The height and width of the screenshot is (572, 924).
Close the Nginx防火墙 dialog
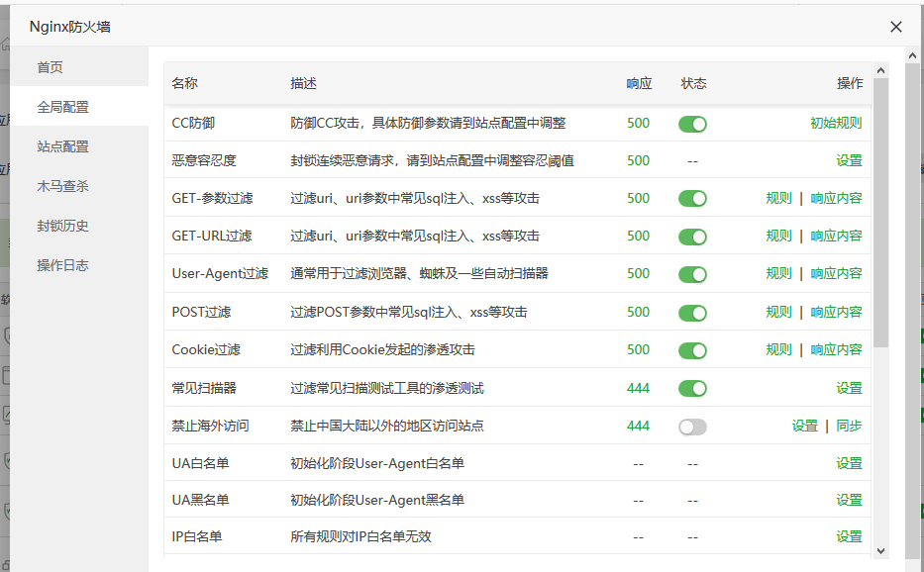(896, 27)
